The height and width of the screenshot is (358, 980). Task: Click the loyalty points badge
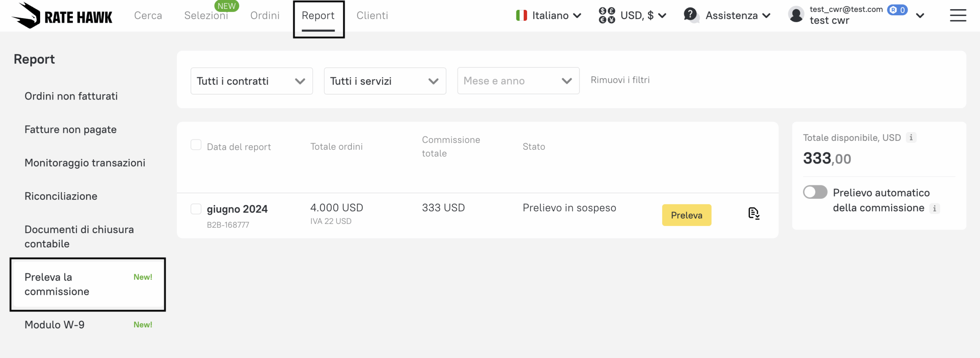tap(897, 10)
